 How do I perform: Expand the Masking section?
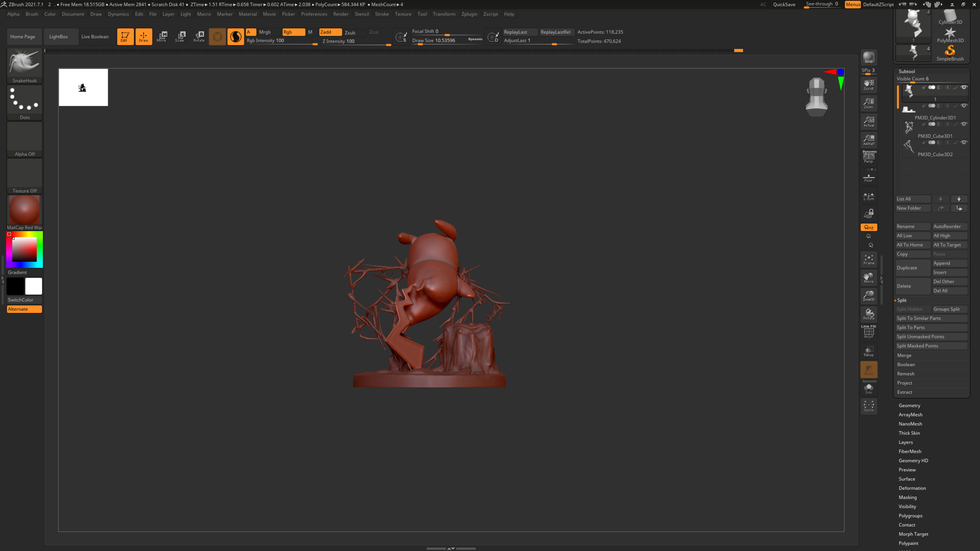[x=908, y=497]
